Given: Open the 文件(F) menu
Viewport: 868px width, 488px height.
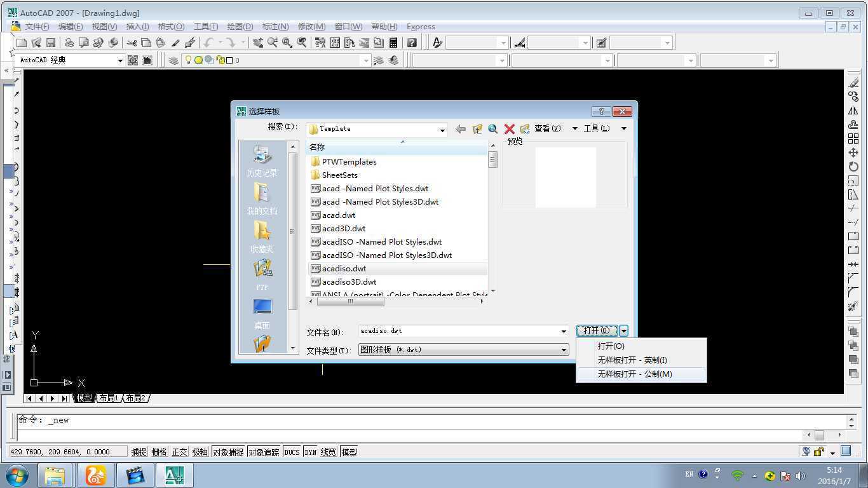Looking at the screenshot, I should 37,27.
